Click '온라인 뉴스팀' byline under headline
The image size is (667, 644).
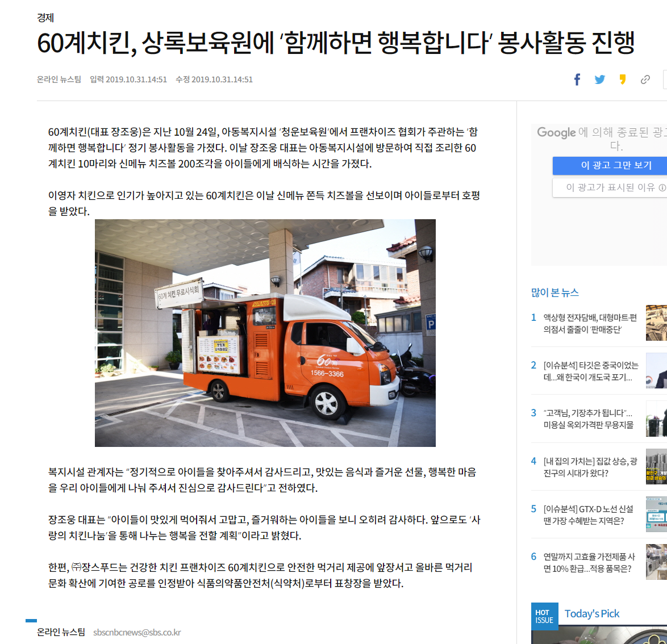point(59,80)
